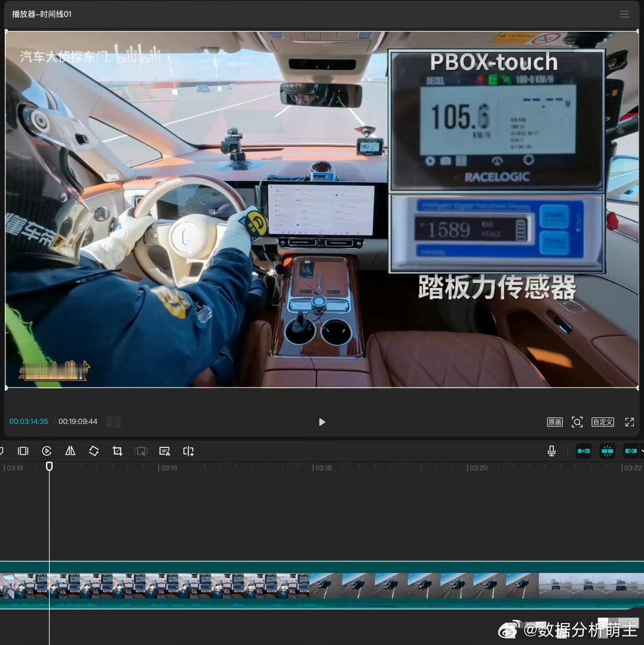Click the 踏板力传感器 caption in preview
This screenshot has height=645, width=644.
click(497, 287)
